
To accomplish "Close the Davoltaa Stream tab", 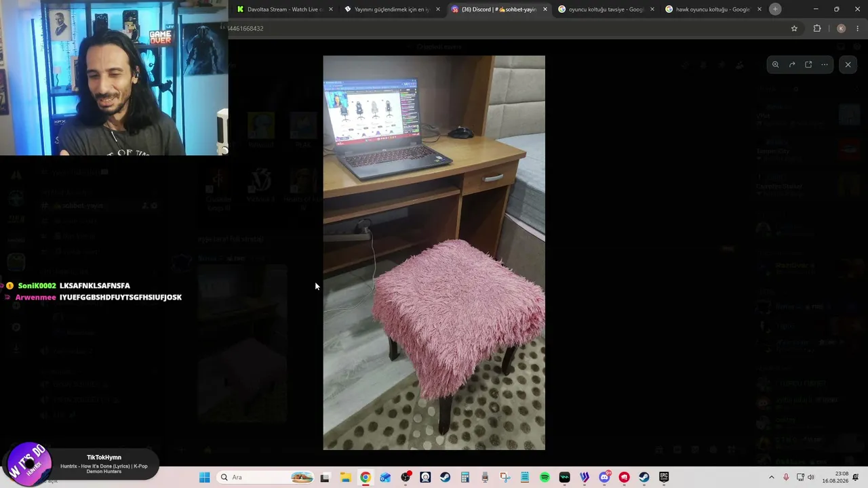I will [330, 9].
